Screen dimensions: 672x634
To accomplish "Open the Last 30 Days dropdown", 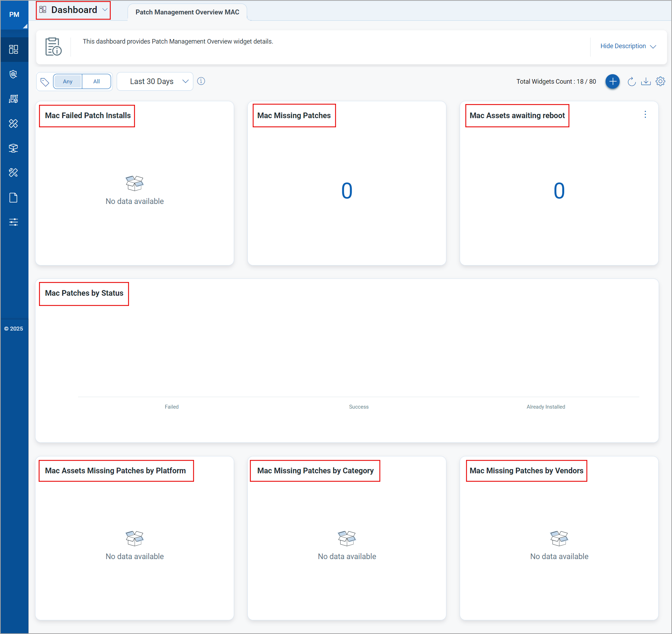I will click(155, 82).
